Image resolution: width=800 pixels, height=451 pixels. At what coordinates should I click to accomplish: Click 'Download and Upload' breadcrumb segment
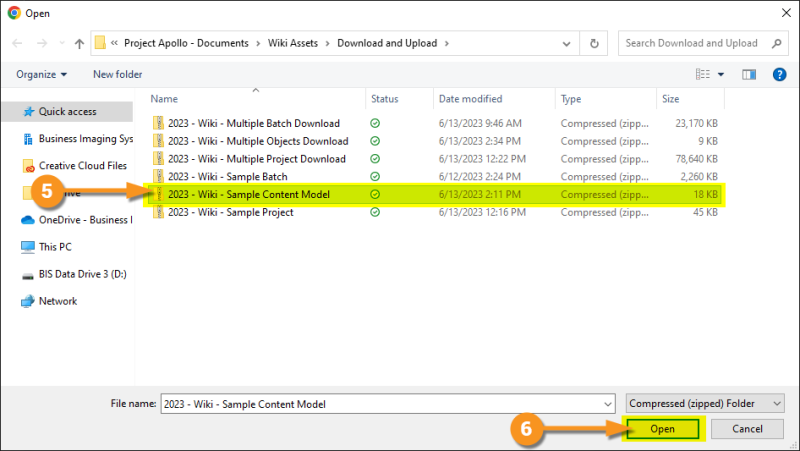point(387,43)
